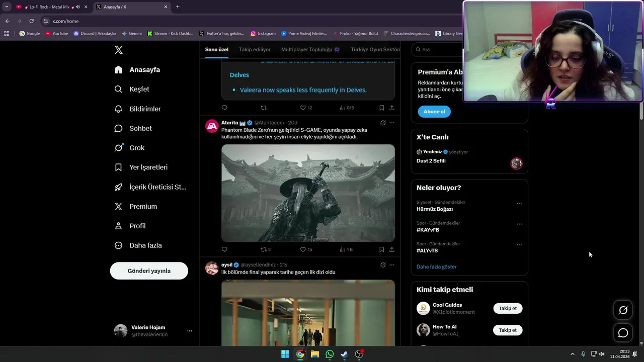Image resolution: width=644 pixels, height=362 pixels.
Task: Switch to Multiplayer Topluluğu tab
Action: coord(310,49)
